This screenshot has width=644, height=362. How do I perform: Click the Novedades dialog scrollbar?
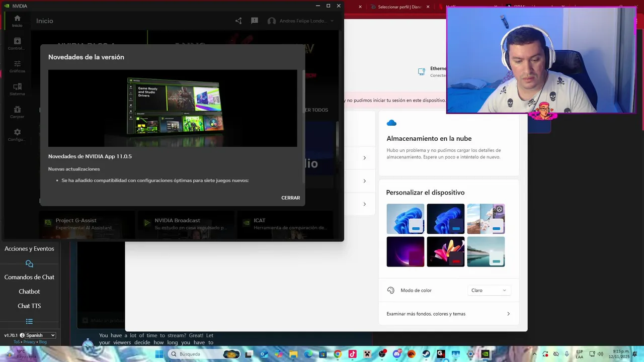[x=303, y=127]
